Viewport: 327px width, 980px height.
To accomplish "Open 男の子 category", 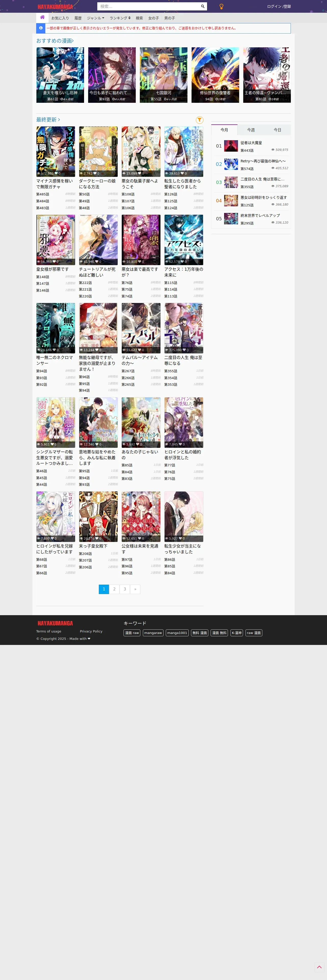I will pos(169,18).
